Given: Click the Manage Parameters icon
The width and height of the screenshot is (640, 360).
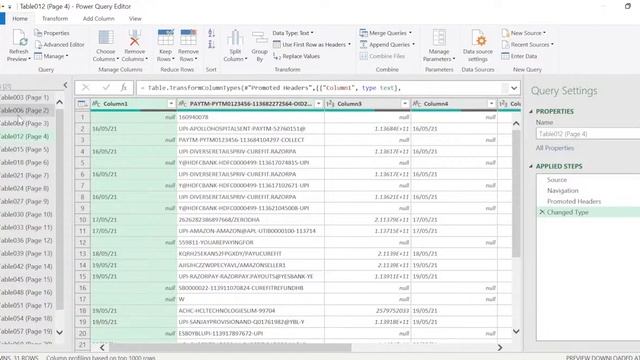Looking at the screenshot, I should point(439,38).
